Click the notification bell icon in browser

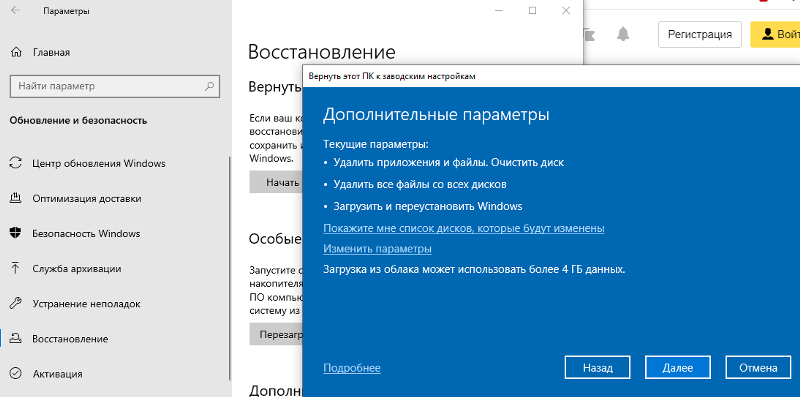point(622,34)
